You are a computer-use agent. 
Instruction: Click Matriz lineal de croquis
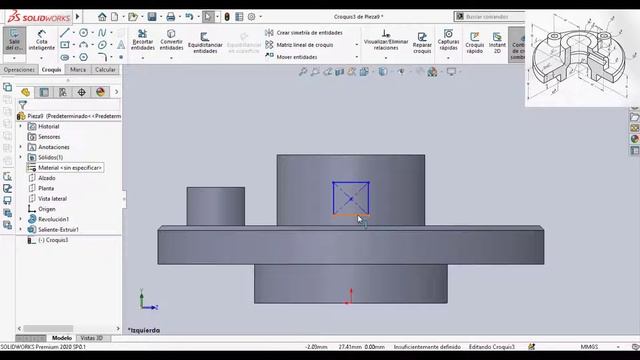click(299, 45)
